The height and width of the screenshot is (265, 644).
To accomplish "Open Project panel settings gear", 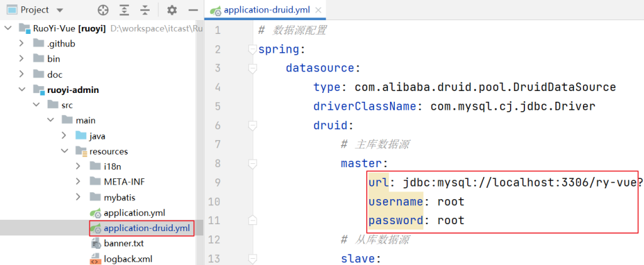I will point(172,11).
